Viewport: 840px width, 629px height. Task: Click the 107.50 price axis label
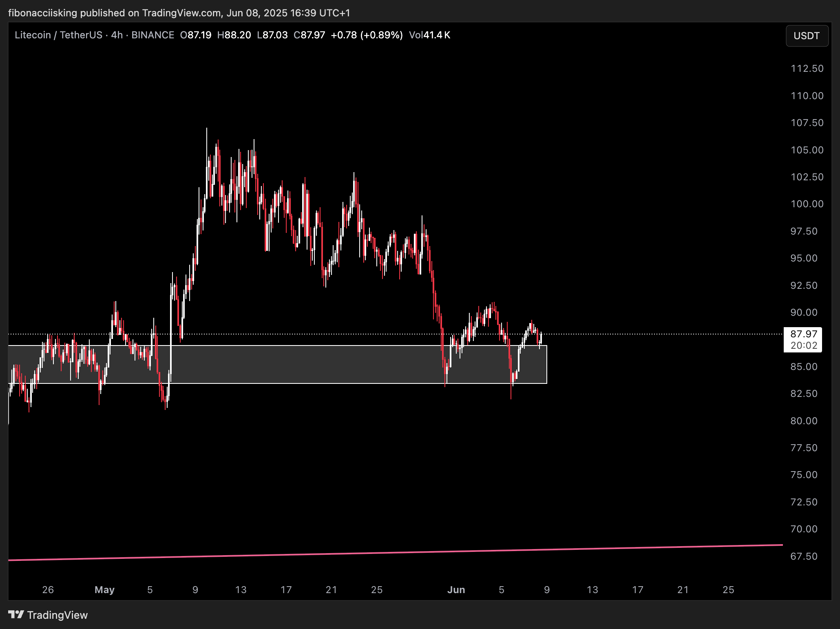(x=807, y=123)
